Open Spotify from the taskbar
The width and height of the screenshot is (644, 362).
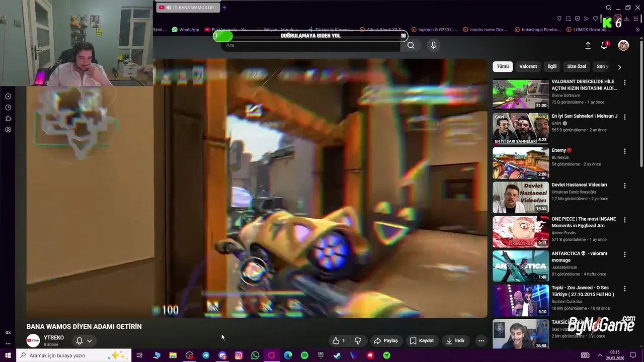pyautogui.click(x=304, y=355)
